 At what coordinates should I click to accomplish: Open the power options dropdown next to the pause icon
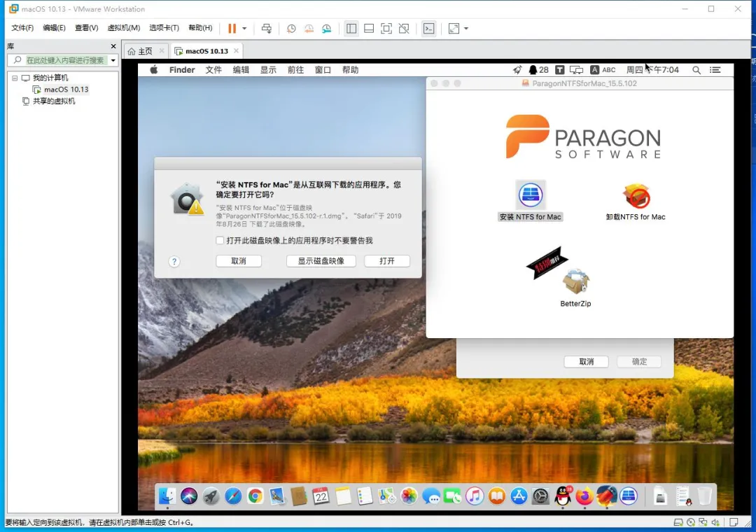[x=244, y=29]
